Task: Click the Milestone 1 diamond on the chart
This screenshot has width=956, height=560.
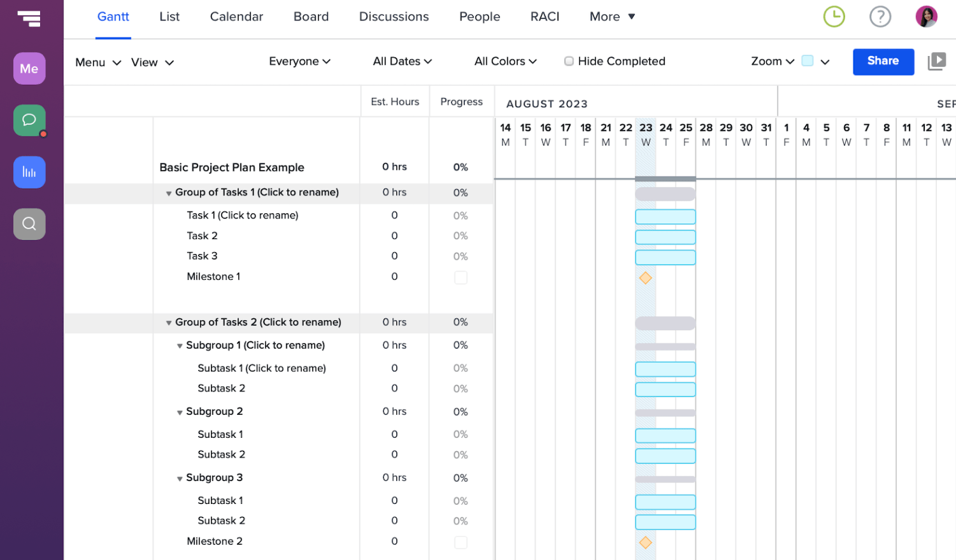Action: 646,278
